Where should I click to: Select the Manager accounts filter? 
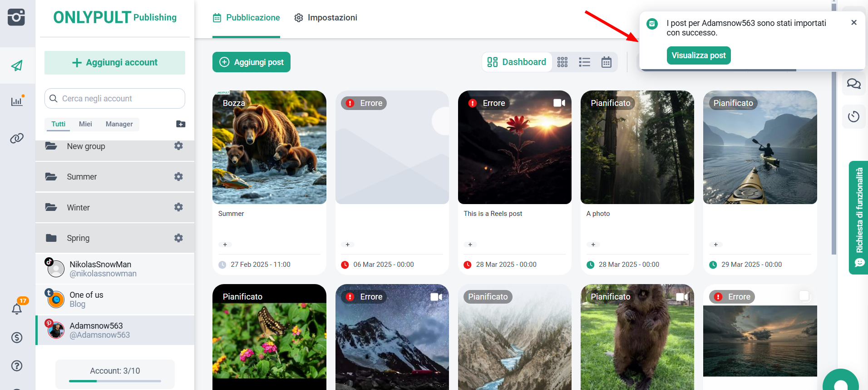click(119, 124)
